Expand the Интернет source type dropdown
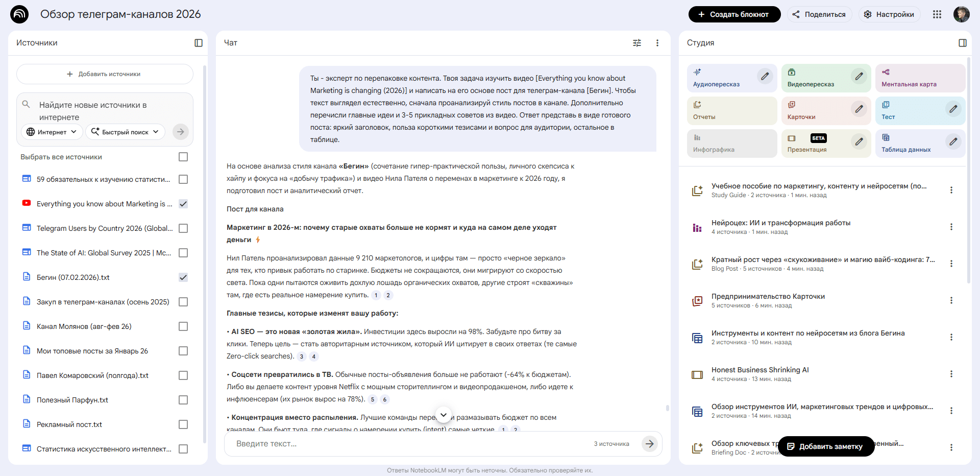Image resolution: width=980 pixels, height=476 pixels. point(52,132)
